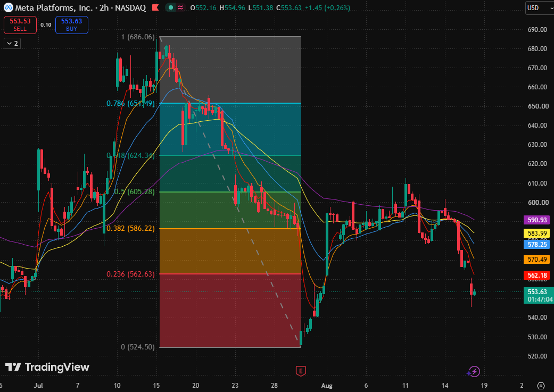
Task: Click the orange 570.49 price axis label
Action: pos(536,259)
